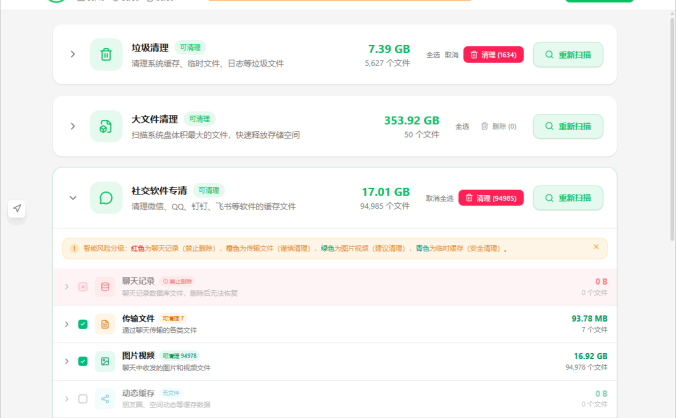The width and height of the screenshot is (676, 418).
Task: Click the trash can icon for 垃圾清理
Action: 106,55
